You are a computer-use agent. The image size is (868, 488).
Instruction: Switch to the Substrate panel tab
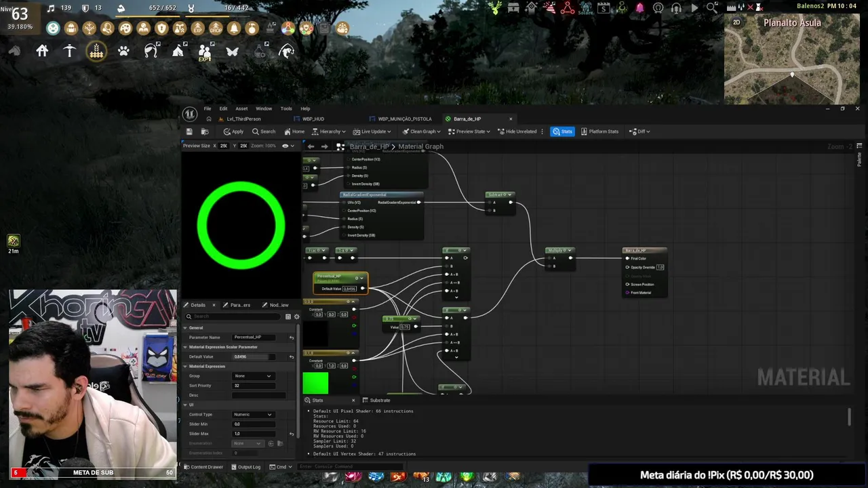(x=376, y=401)
